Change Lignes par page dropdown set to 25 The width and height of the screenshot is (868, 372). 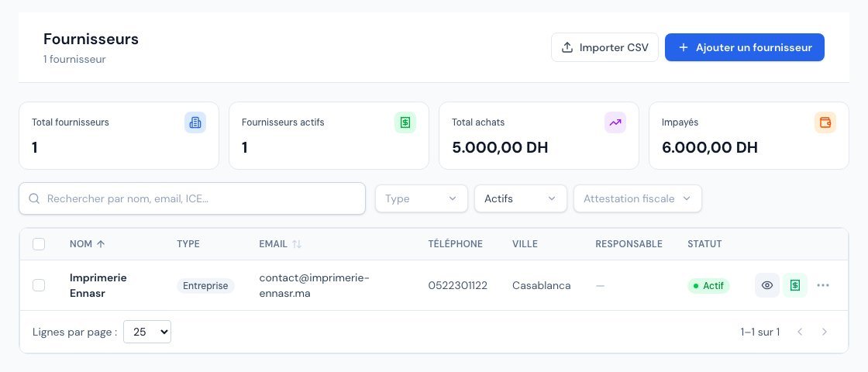click(x=147, y=332)
